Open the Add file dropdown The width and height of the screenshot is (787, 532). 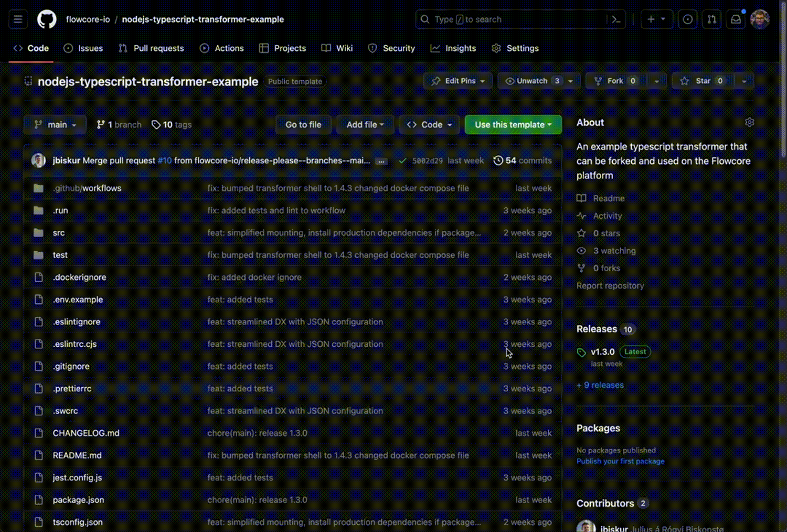tap(365, 125)
